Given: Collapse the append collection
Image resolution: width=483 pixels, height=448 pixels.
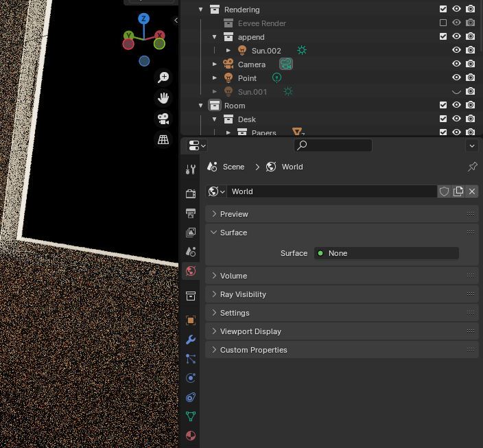Looking at the screenshot, I should point(214,37).
